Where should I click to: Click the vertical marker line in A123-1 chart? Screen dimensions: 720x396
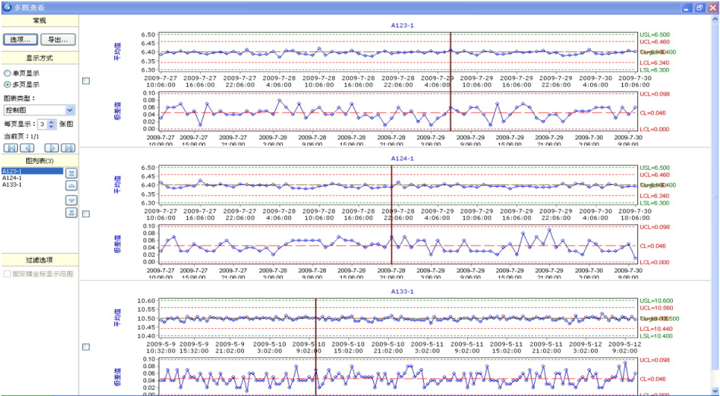coord(450,87)
